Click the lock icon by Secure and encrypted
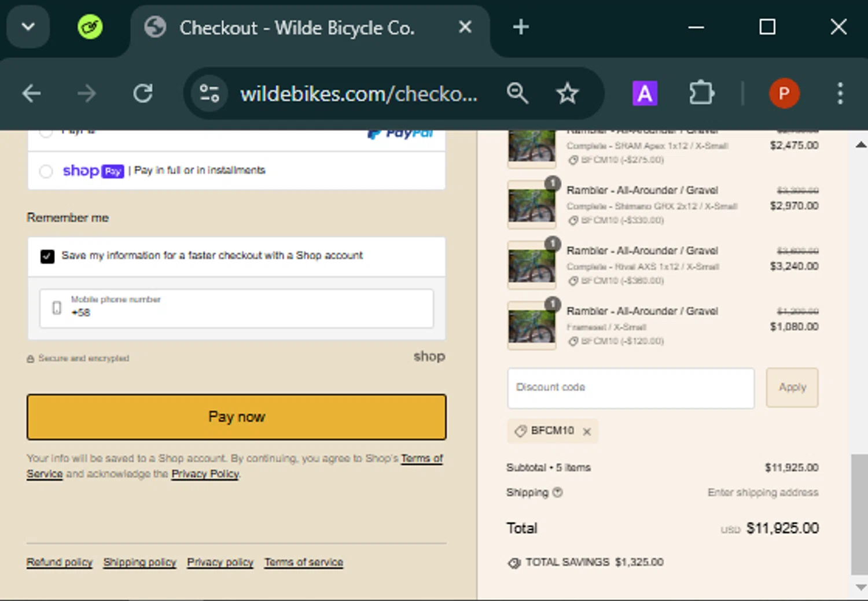Image resolution: width=868 pixels, height=601 pixels. [30, 359]
